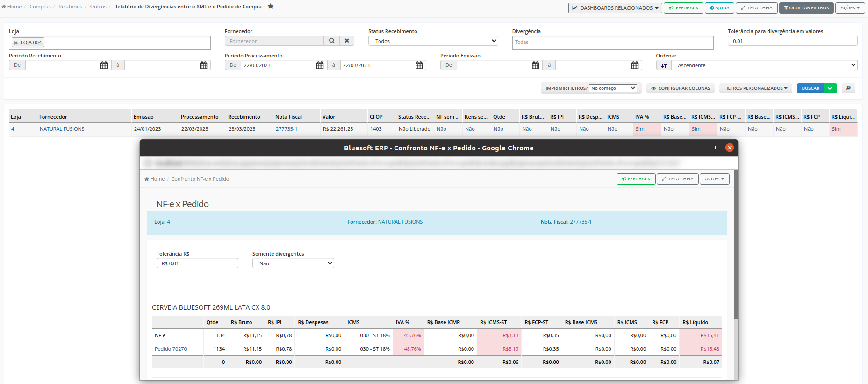Clear the Fornecedor field with X icon
Viewport: 868px width, 384px height.
tap(347, 41)
